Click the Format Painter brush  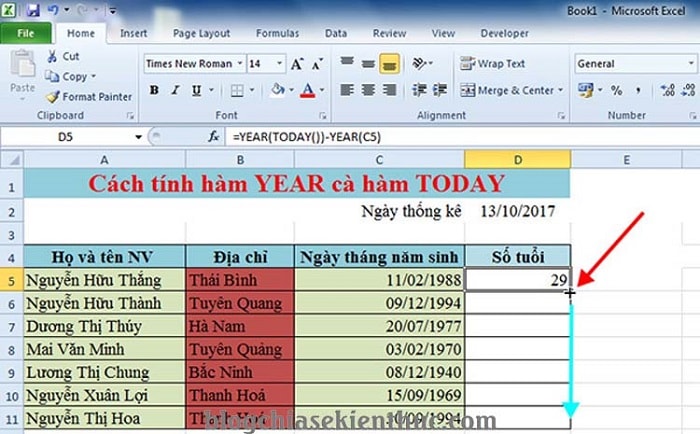coord(53,96)
